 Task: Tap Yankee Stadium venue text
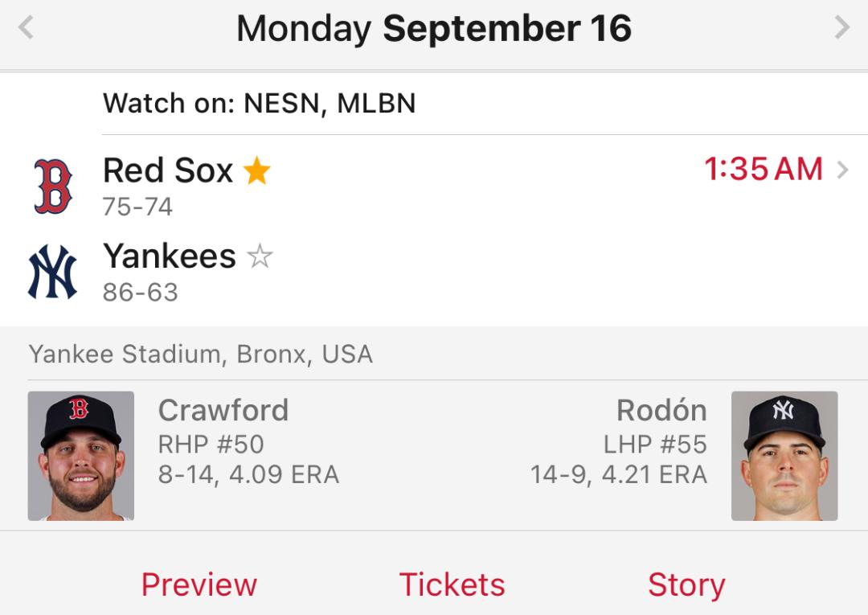(201, 355)
